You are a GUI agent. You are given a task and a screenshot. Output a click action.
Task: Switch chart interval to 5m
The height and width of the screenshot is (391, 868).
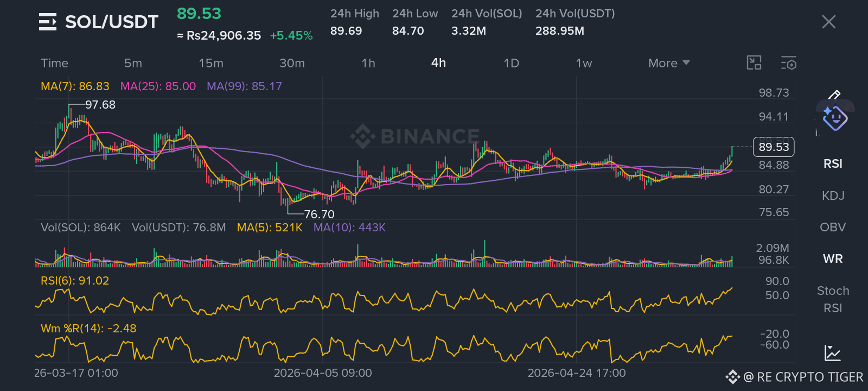pos(133,63)
